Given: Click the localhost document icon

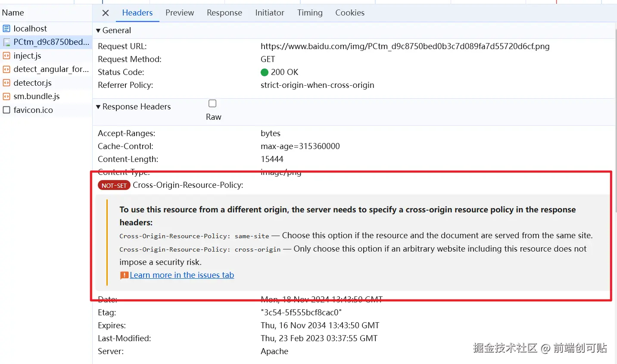Looking at the screenshot, I should [x=6, y=29].
